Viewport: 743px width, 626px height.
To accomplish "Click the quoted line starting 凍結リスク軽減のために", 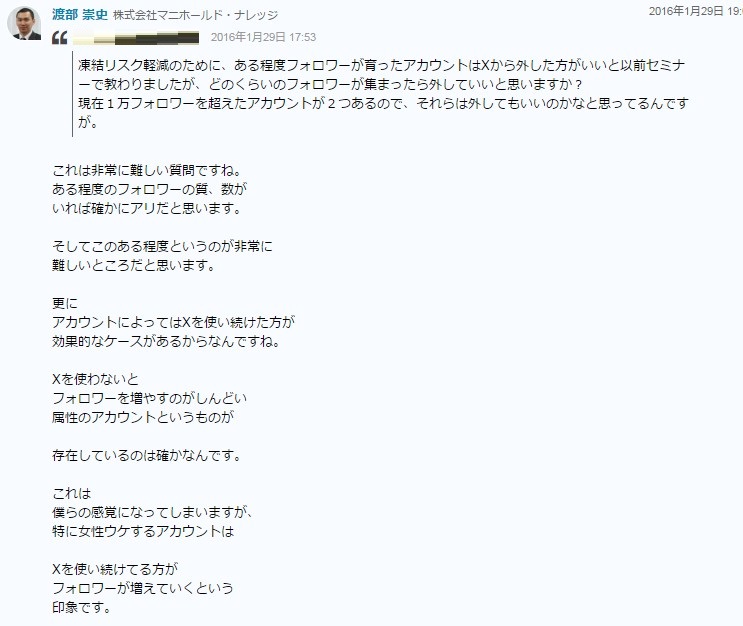I will click(381, 65).
